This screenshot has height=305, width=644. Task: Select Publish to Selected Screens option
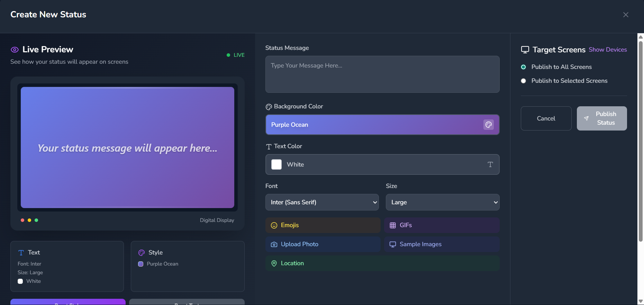pos(524,81)
